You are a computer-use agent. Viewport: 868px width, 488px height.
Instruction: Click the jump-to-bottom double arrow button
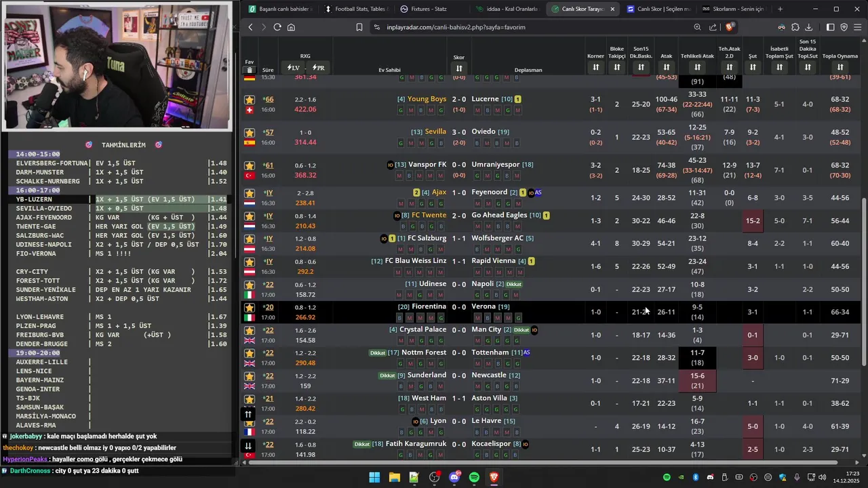[248, 445]
